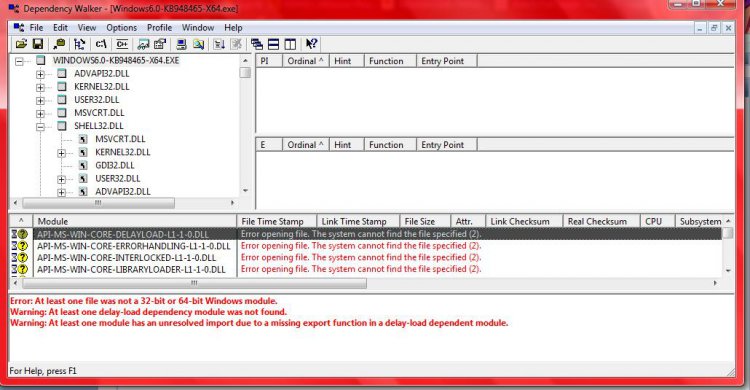
Task: Click the tree pane scroll-down arrow
Action: 245,191
